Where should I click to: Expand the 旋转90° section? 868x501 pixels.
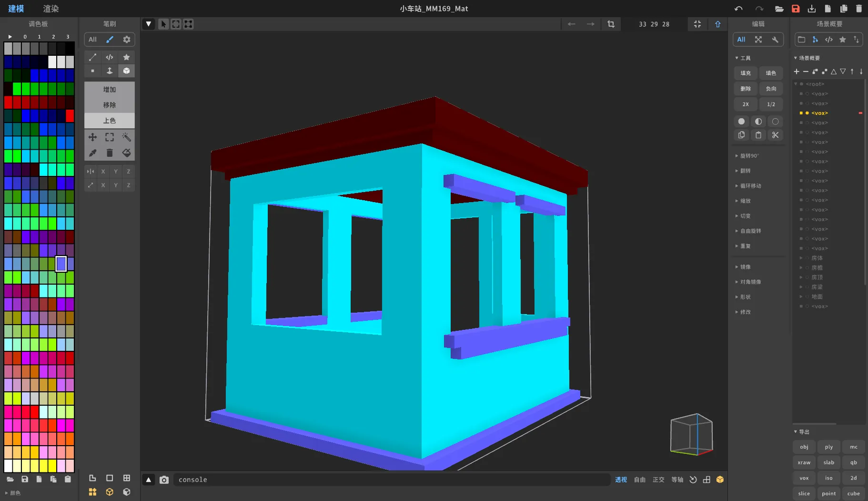point(749,156)
